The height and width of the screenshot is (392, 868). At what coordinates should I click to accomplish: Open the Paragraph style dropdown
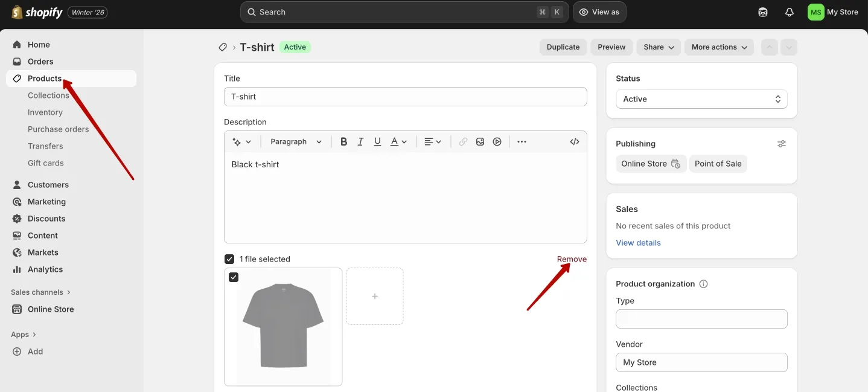click(295, 141)
